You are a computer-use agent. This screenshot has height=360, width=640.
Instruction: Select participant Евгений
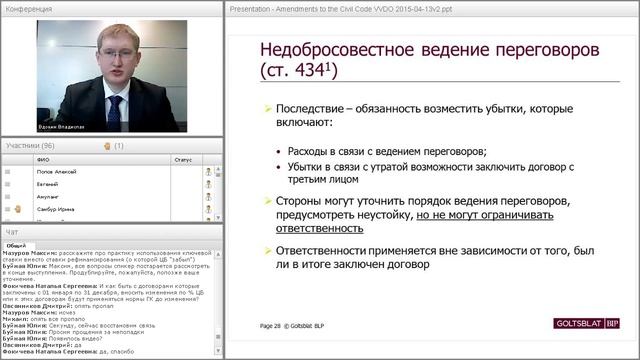pyautogui.click(x=47, y=184)
